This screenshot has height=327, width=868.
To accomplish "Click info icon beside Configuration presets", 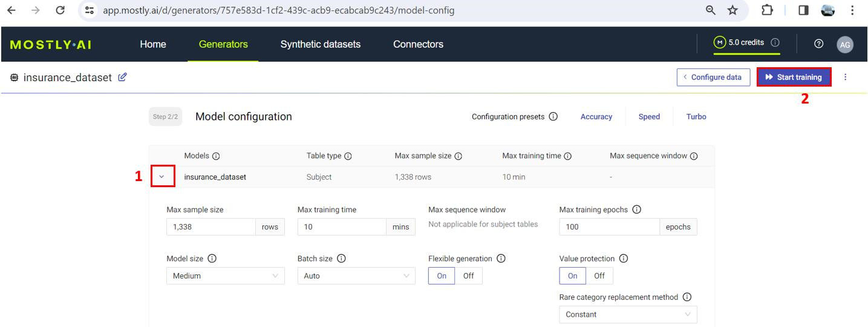I will point(553,117).
